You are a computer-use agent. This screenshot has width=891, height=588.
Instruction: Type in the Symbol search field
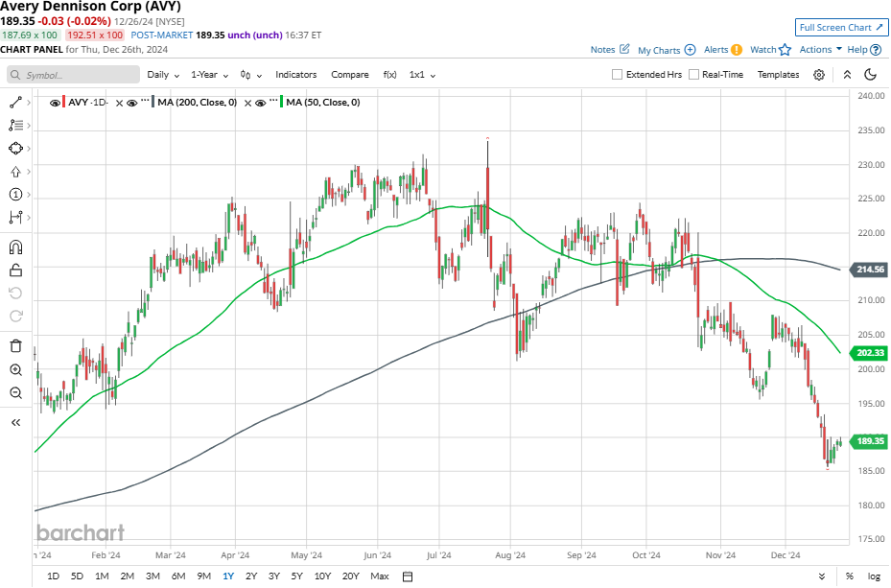[x=73, y=75]
